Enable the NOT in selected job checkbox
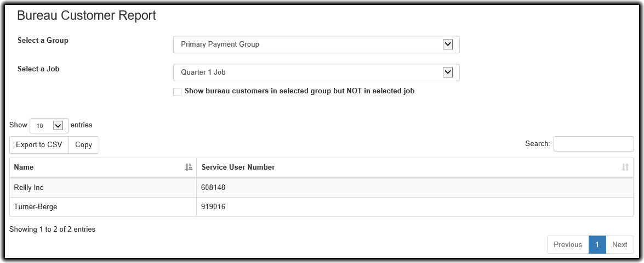 pyautogui.click(x=177, y=92)
